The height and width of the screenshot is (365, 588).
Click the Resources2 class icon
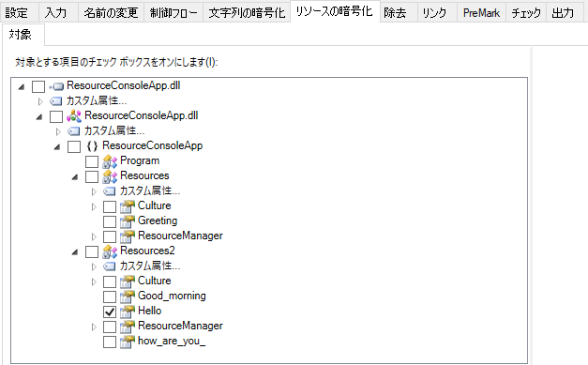(x=110, y=251)
